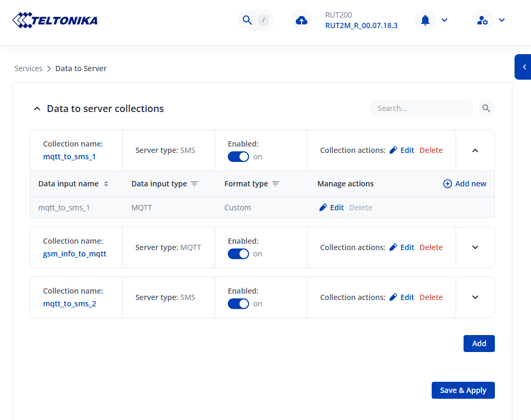531x420 pixels.
Task: Toggle gsm_info_to_mqtt collection enabled switch
Action: tap(238, 254)
